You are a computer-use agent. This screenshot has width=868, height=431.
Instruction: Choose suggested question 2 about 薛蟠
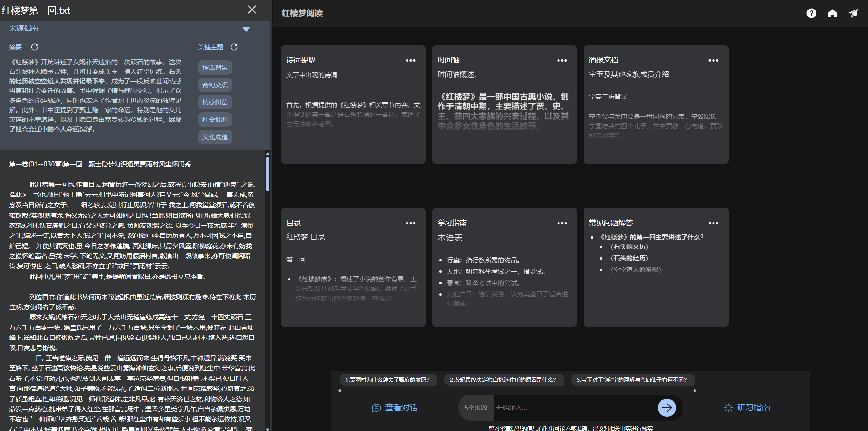click(503, 380)
